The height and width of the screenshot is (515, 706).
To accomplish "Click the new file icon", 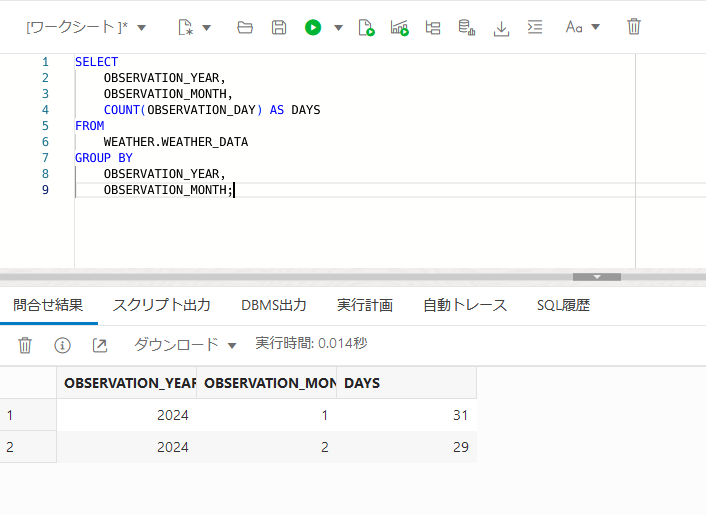I will pos(185,27).
